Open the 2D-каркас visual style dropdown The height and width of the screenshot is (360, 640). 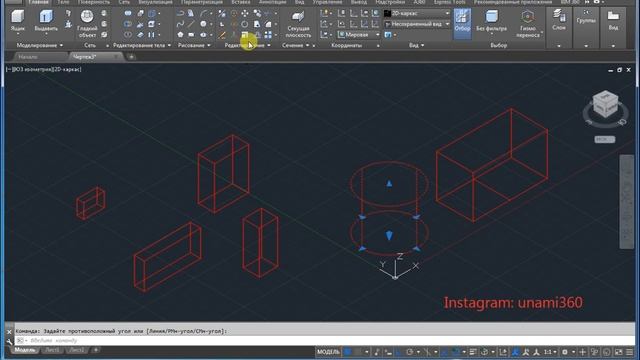pyautogui.click(x=417, y=13)
